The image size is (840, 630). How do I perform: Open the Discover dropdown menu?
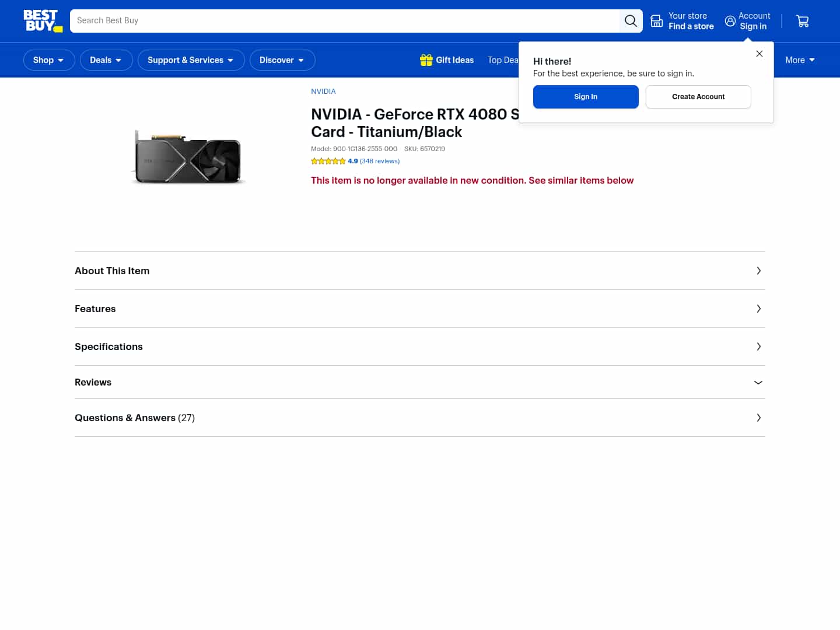tap(282, 60)
